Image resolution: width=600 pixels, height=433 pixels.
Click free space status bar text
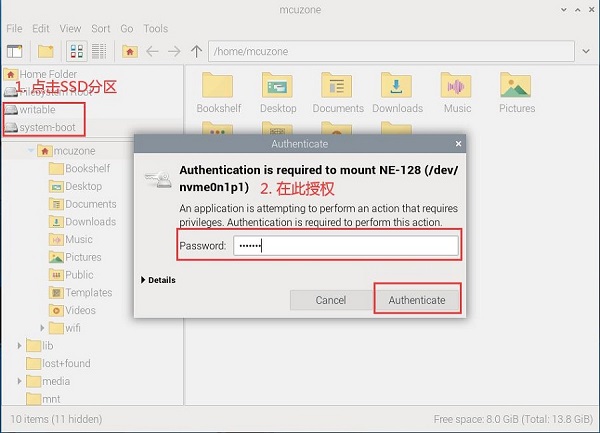pos(513,419)
